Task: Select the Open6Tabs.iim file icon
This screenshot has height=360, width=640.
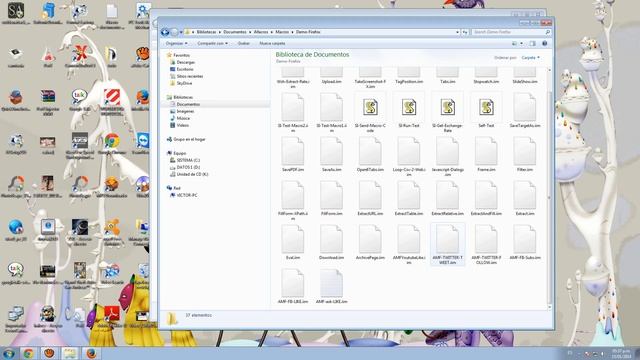Action: 370,151
